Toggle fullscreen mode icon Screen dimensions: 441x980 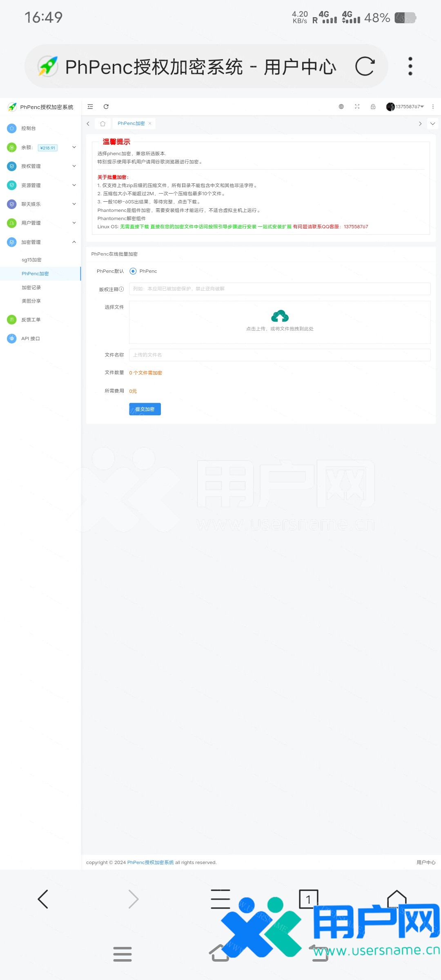pyautogui.click(x=357, y=107)
